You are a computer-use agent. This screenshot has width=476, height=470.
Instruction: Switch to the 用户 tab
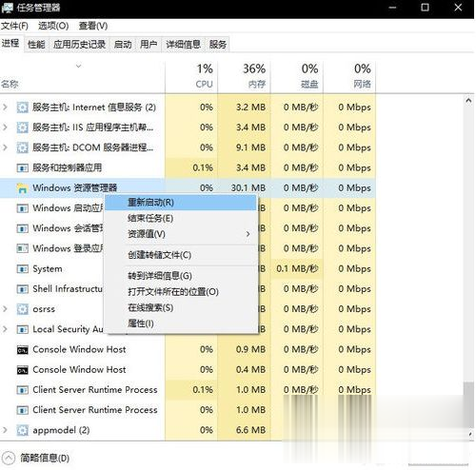point(149,45)
